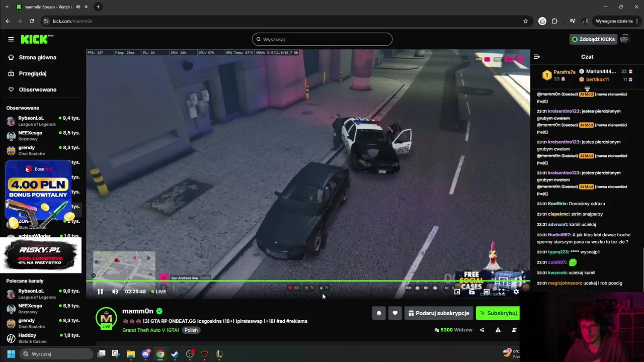
Task: Open a new browser tab
Action: click(x=98, y=7)
